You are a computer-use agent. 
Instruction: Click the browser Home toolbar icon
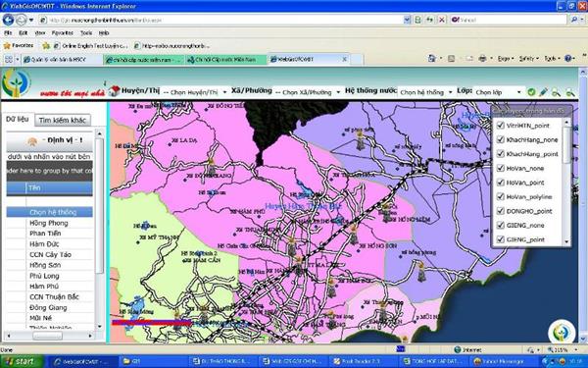point(432,58)
